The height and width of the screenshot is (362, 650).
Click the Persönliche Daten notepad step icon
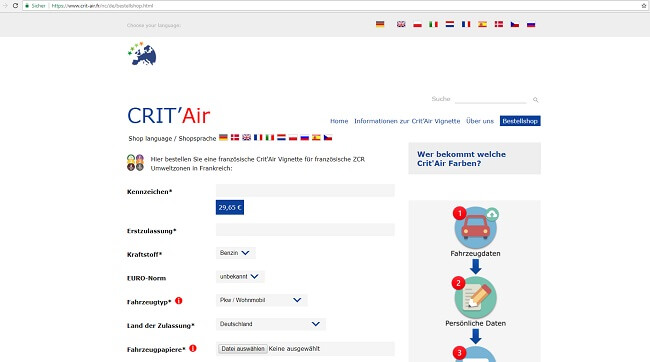pyautogui.click(x=475, y=297)
